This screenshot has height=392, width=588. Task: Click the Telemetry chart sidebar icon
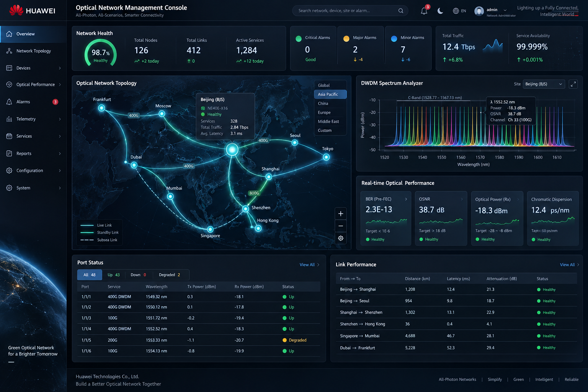click(x=9, y=119)
